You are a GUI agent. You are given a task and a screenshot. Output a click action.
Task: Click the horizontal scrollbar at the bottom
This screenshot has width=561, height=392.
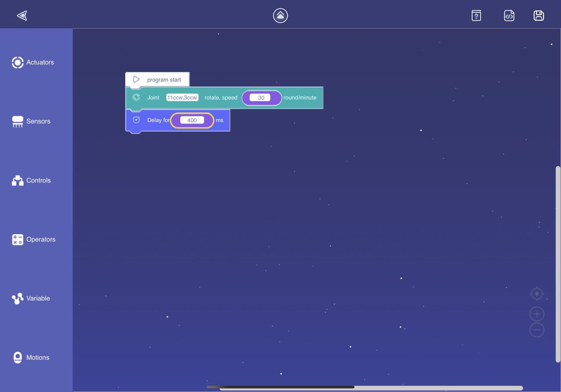pyautogui.click(x=287, y=388)
